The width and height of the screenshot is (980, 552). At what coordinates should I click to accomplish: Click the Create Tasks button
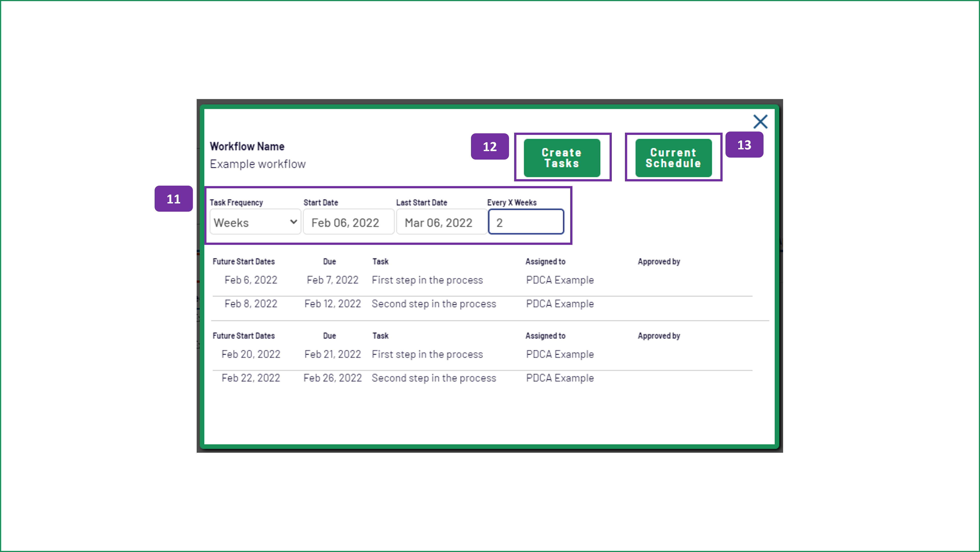(x=562, y=158)
